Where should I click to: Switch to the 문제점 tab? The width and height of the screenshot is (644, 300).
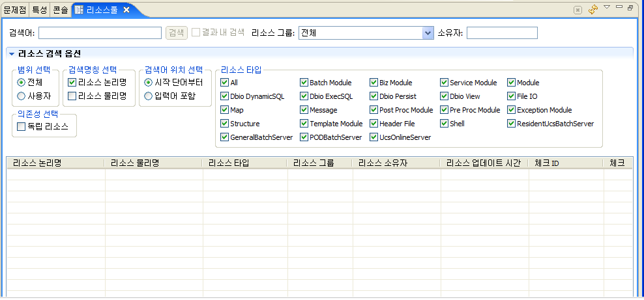[14, 10]
